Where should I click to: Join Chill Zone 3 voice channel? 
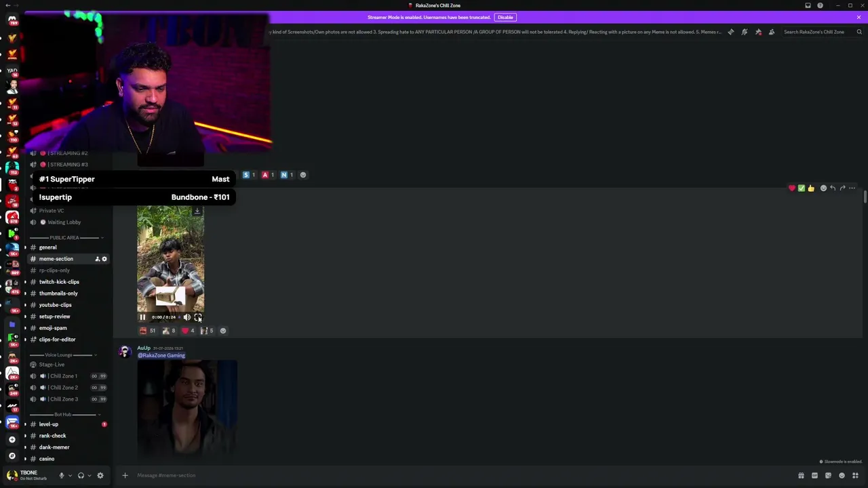[65, 399]
